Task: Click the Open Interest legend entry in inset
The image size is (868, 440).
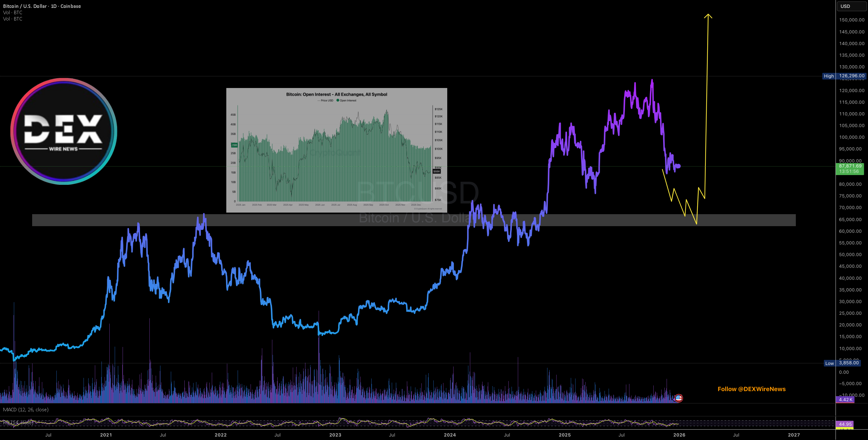Action: click(346, 101)
